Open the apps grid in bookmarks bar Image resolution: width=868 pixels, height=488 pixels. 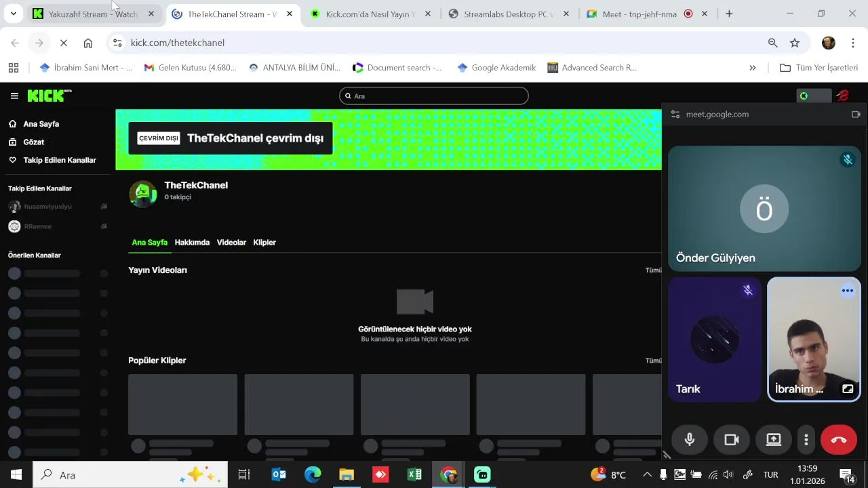pyautogui.click(x=14, y=68)
